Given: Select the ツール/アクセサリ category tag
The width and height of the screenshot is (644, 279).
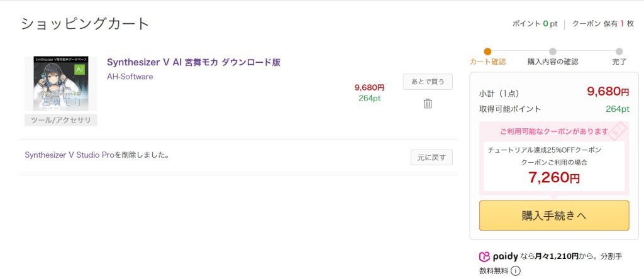Looking at the screenshot, I should pyautogui.click(x=61, y=120).
